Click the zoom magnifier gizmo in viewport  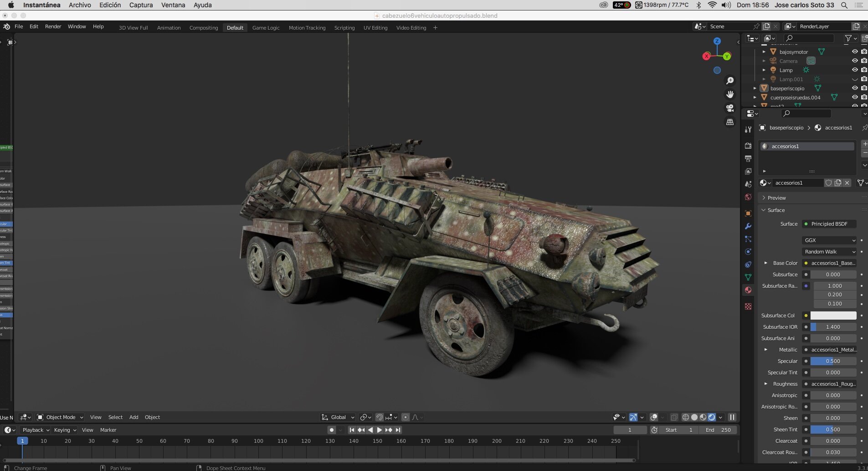click(730, 81)
